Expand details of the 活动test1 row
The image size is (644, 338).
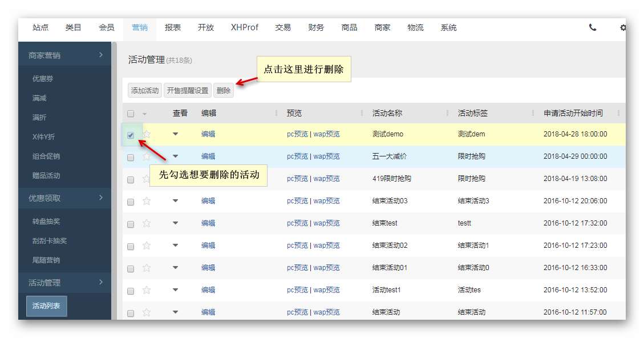click(175, 289)
